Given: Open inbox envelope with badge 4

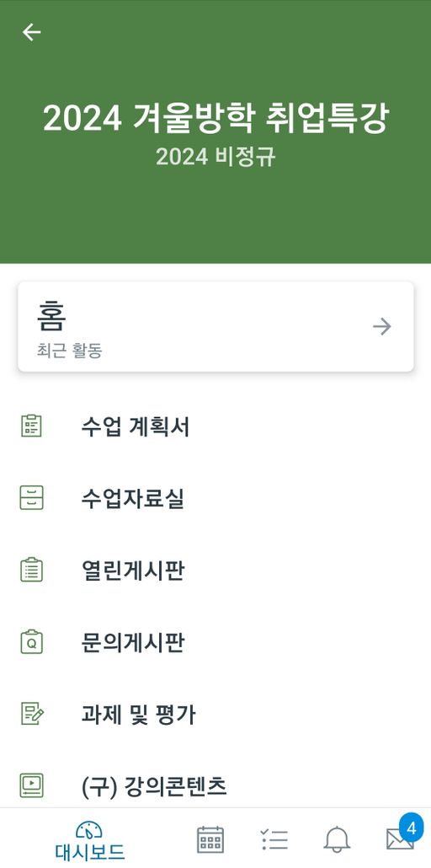Looking at the screenshot, I should tap(402, 835).
